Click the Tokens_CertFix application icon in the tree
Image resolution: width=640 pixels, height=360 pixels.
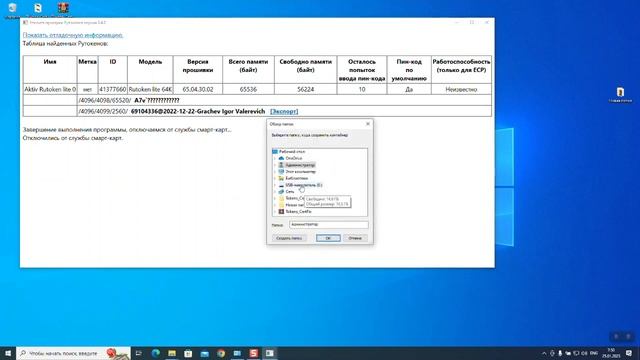click(x=281, y=211)
